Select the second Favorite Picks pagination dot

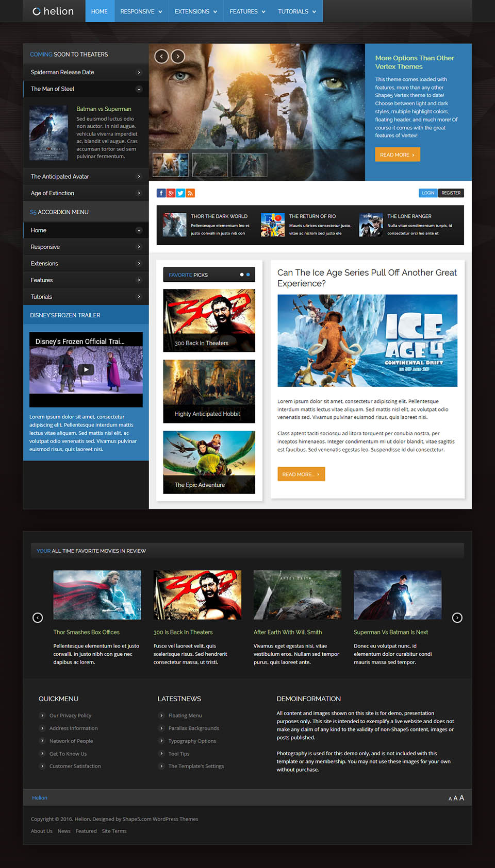248,275
